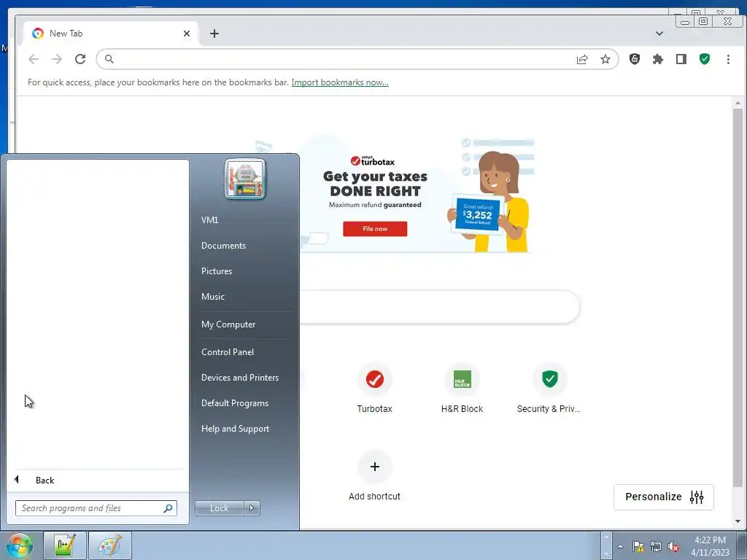Click the magnifier icon in Start search
The width and height of the screenshot is (747, 560).
point(169,508)
